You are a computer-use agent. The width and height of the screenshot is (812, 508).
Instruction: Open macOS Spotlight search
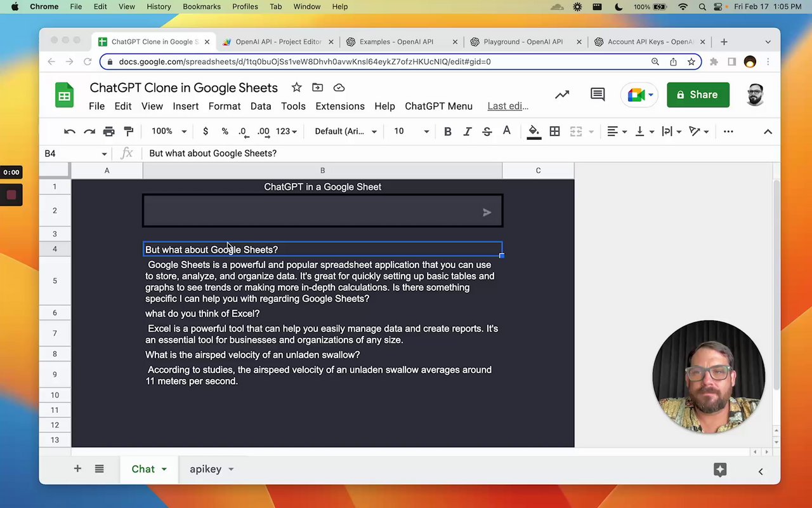[x=702, y=7]
